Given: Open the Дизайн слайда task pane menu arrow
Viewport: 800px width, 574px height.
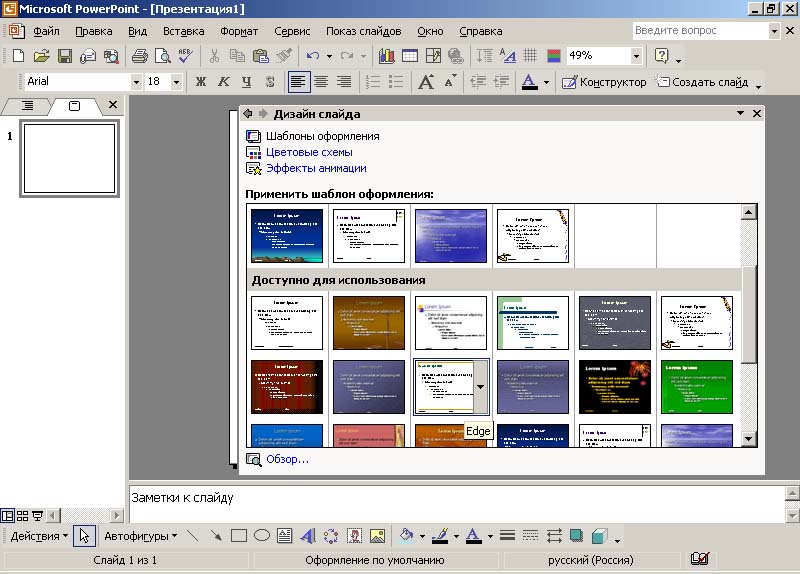Looking at the screenshot, I should (x=740, y=113).
